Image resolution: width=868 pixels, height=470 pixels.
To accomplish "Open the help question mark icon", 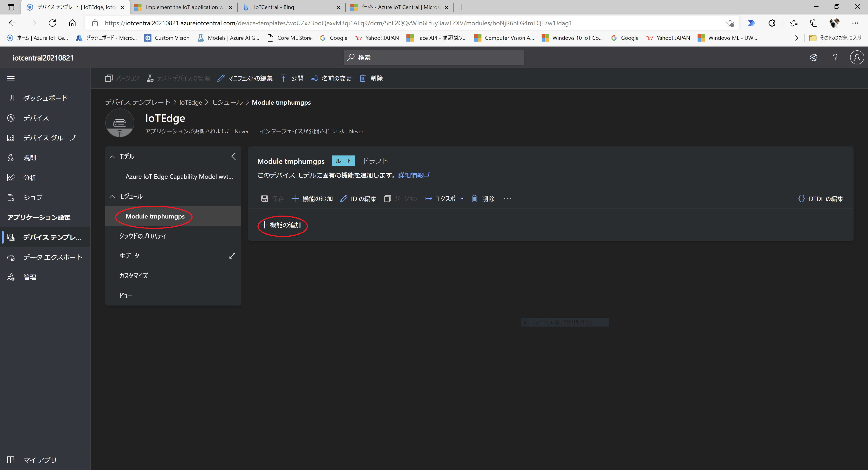I will [x=835, y=57].
